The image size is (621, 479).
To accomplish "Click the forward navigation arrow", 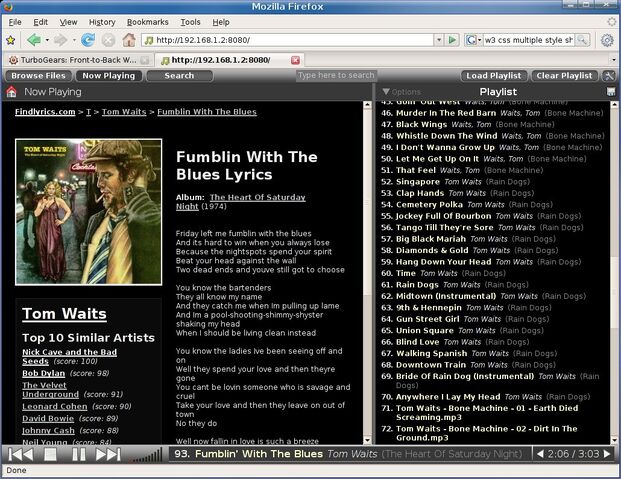I will click(61, 40).
